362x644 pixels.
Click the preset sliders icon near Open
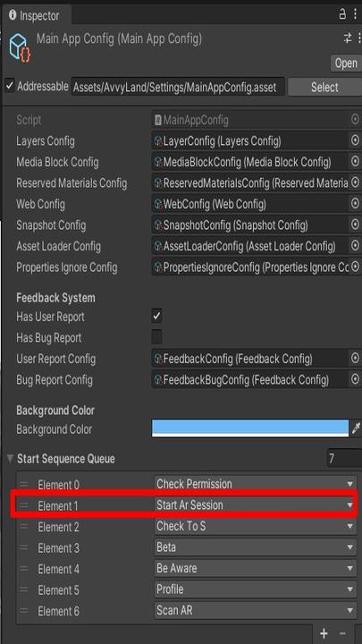point(348,38)
